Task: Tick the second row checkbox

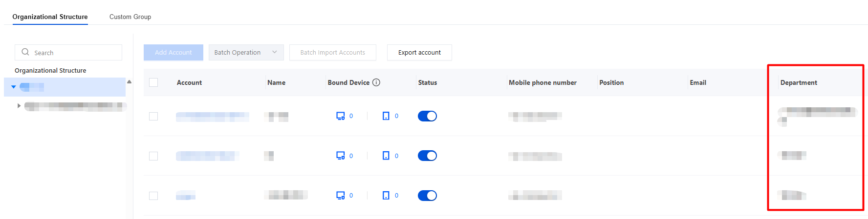Action: point(153,156)
